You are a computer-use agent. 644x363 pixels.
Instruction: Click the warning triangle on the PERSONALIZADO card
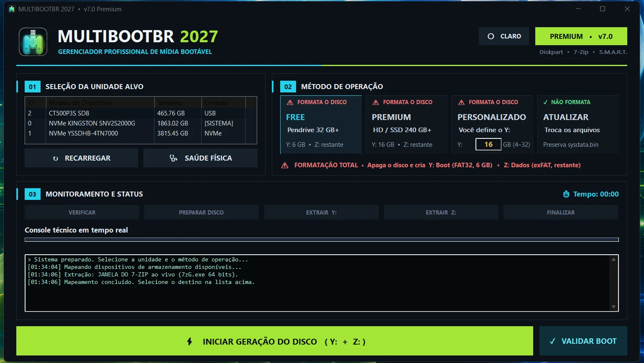click(x=461, y=102)
